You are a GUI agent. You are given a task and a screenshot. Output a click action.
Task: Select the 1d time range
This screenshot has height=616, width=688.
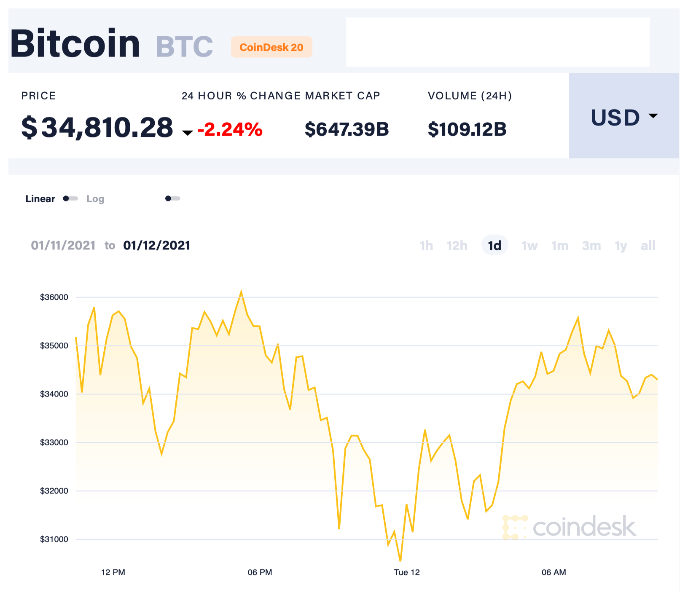point(494,246)
